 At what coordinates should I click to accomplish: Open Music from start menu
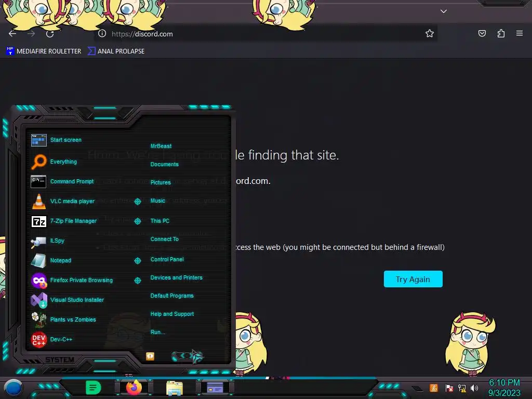pos(158,201)
